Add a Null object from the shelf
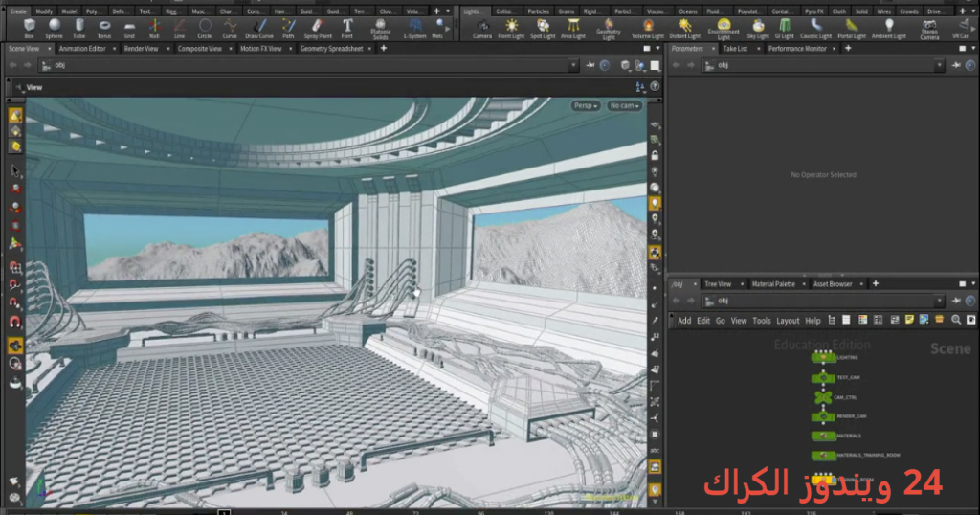980x515 pixels. 154,28
